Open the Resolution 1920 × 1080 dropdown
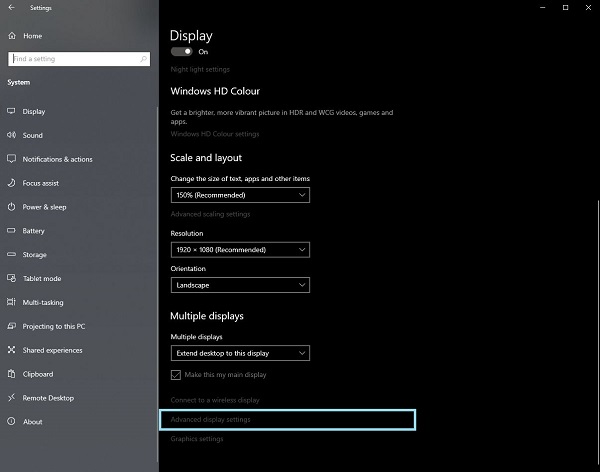The height and width of the screenshot is (472, 600). coord(240,249)
